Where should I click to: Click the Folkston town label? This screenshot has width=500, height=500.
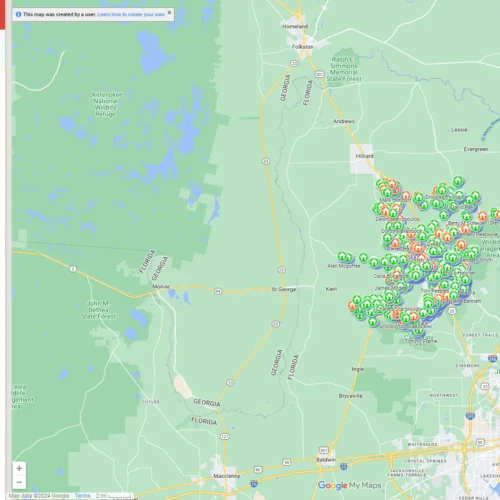click(x=302, y=47)
